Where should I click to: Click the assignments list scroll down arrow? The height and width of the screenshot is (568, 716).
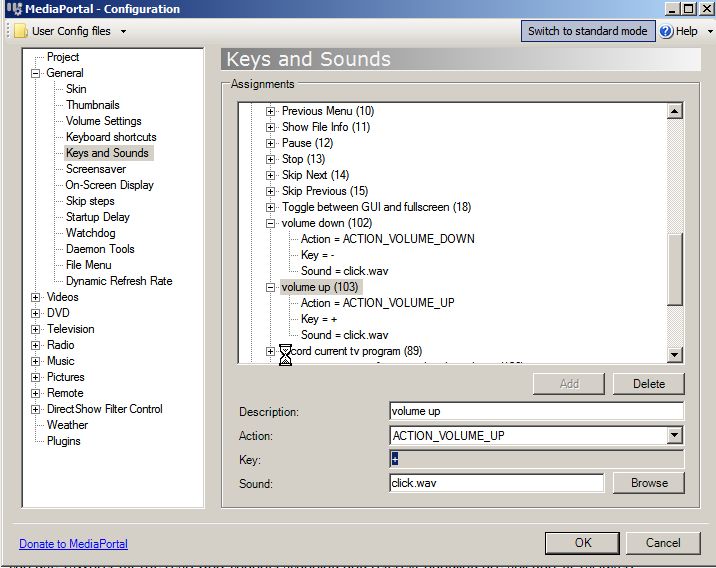click(674, 354)
